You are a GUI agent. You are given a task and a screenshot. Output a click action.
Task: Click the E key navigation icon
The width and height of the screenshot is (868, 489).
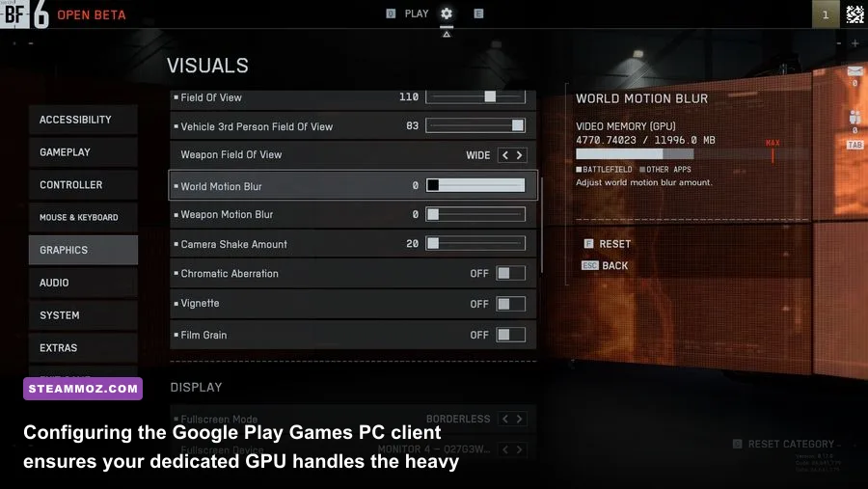pos(478,14)
